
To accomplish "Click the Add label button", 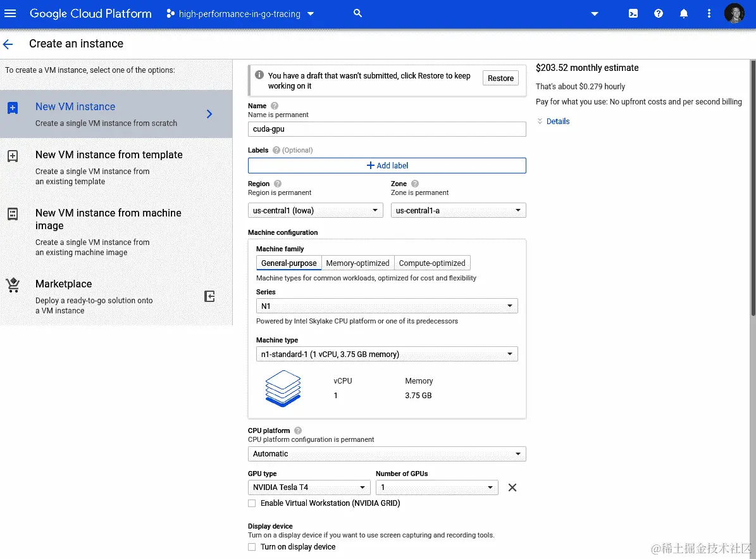I will 387,165.
